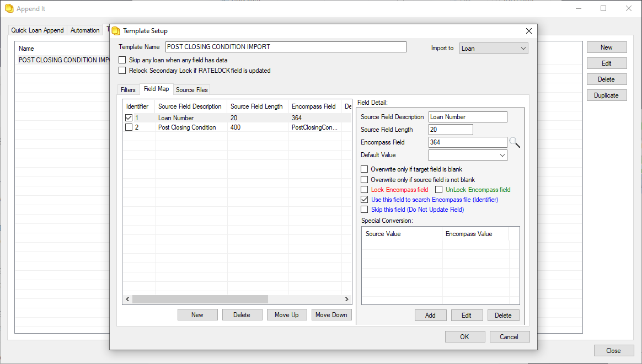
Task: Check the identifier box for Post Closing Condition
Action: (129, 127)
